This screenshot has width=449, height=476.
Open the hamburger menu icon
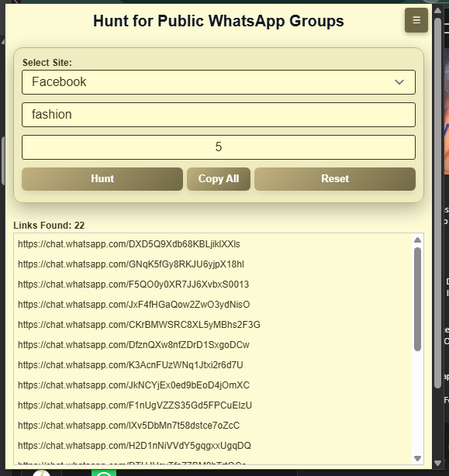pos(416,20)
